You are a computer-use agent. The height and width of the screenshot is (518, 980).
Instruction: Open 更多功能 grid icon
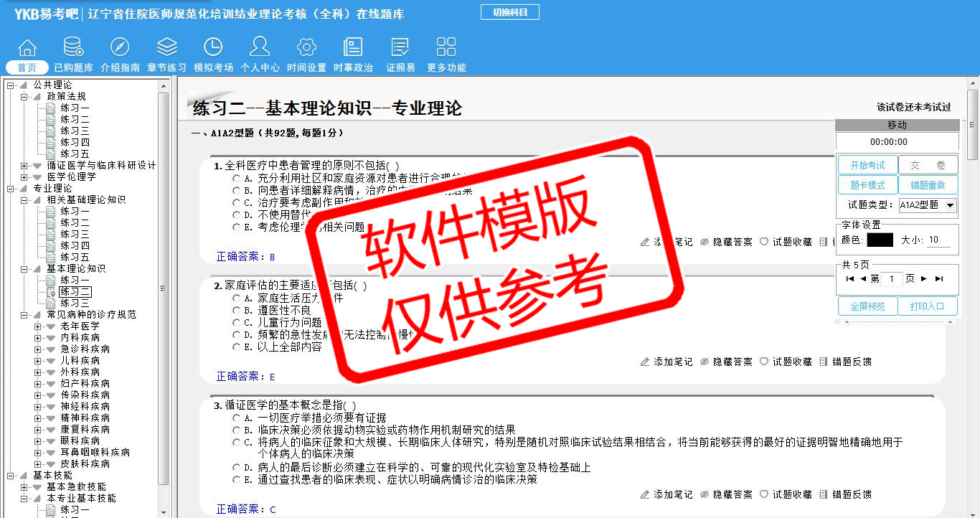pos(446,48)
